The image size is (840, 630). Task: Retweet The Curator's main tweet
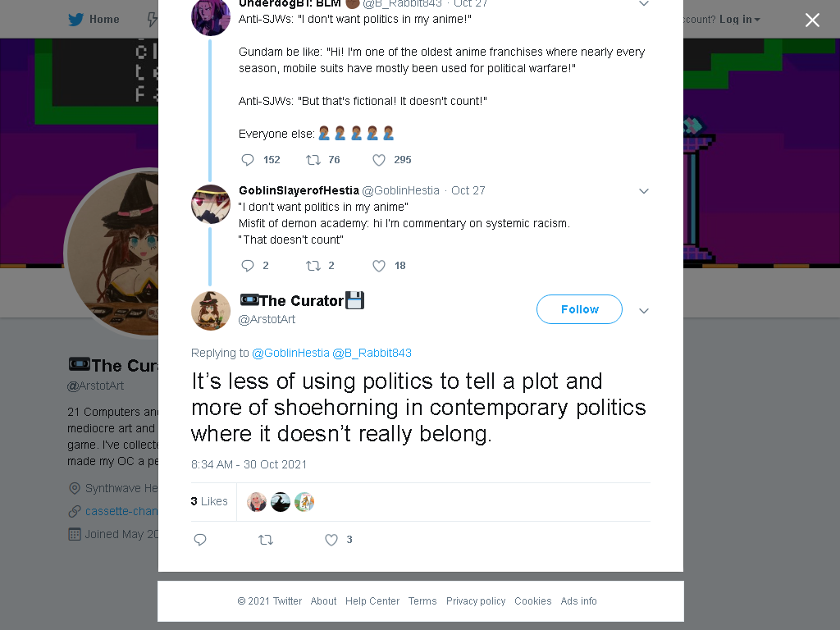(266, 540)
